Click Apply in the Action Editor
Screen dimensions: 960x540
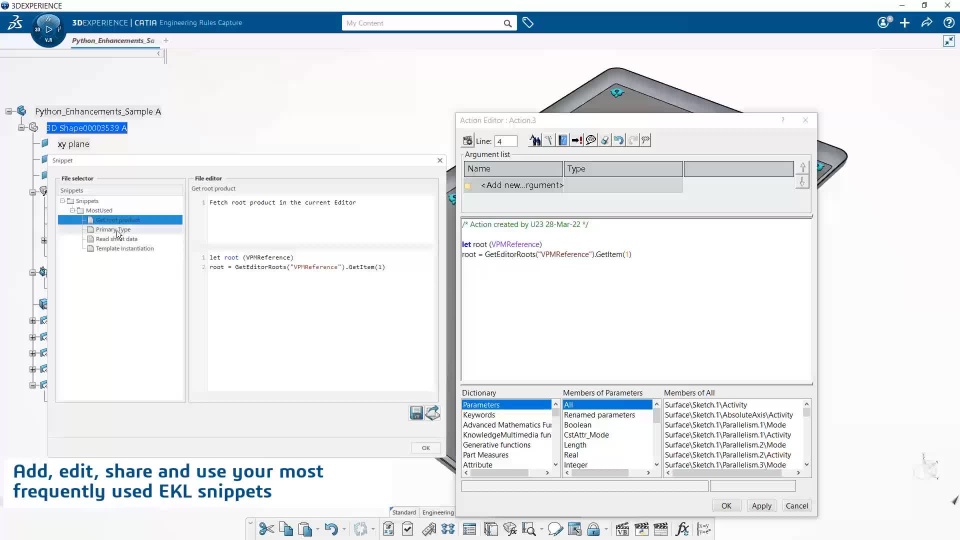762,506
